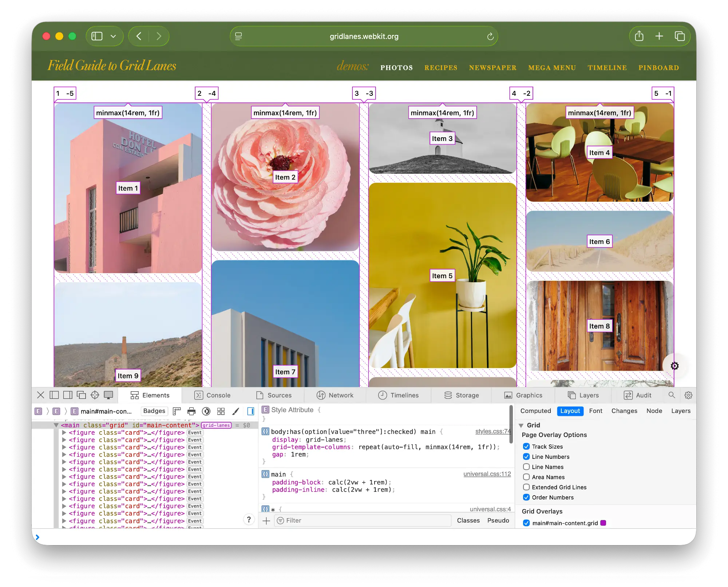Viewport: 728px width, 587px height.
Task: Toggle rulers icon in DOM toolbar
Action: coord(177,411)
